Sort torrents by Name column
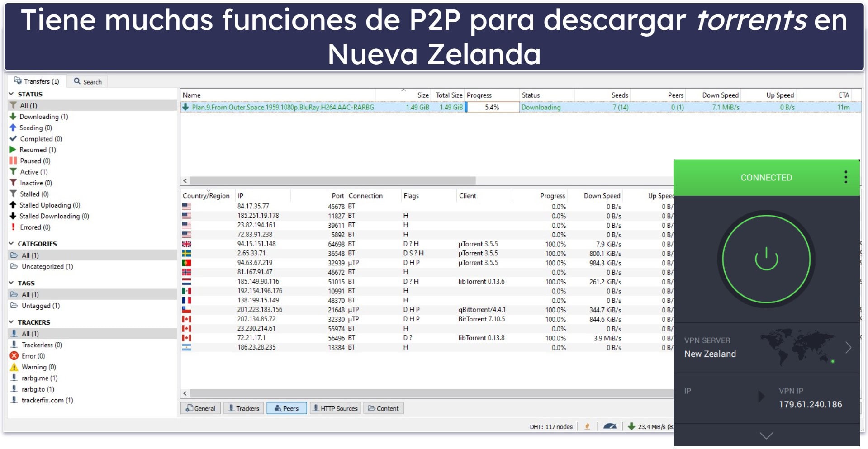The width and height of the screenshot is (868, 449). coord(278,95)
